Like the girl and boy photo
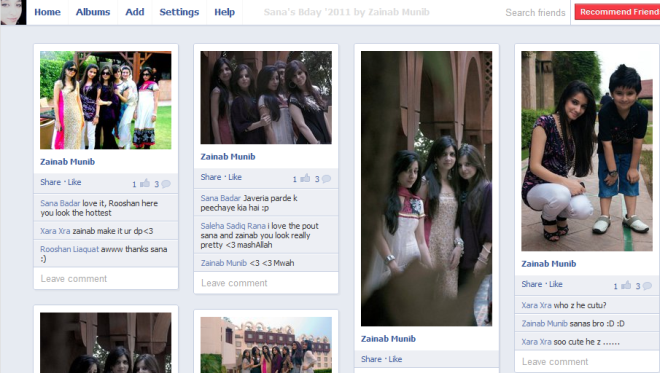 (x=556, y=284)
